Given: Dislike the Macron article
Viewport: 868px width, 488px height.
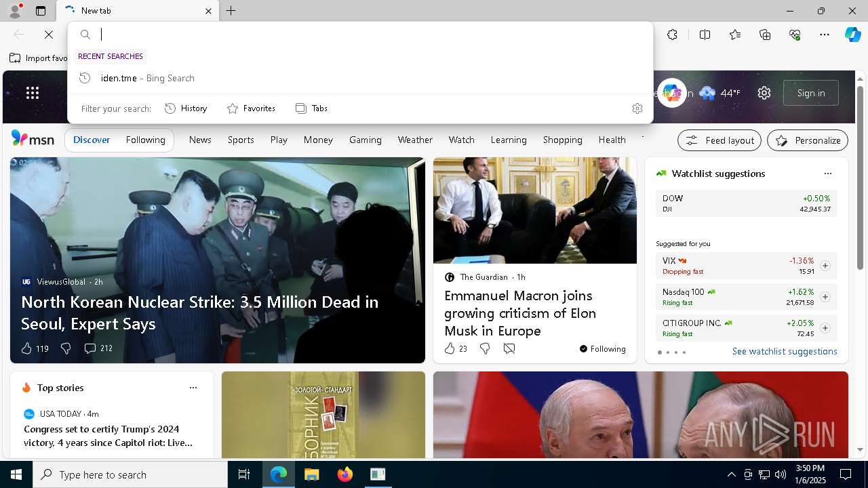Looking at the screenshot, I should pos(485,348).
